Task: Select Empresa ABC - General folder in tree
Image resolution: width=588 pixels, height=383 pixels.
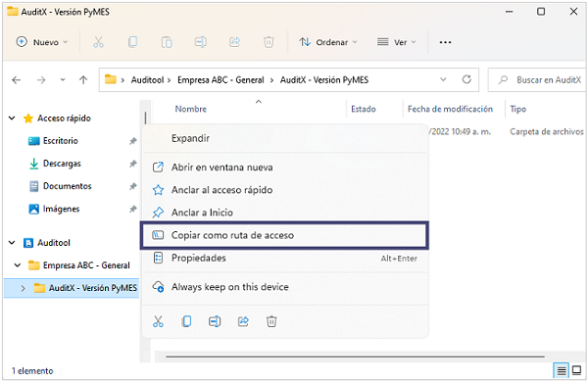Action: 86,265
